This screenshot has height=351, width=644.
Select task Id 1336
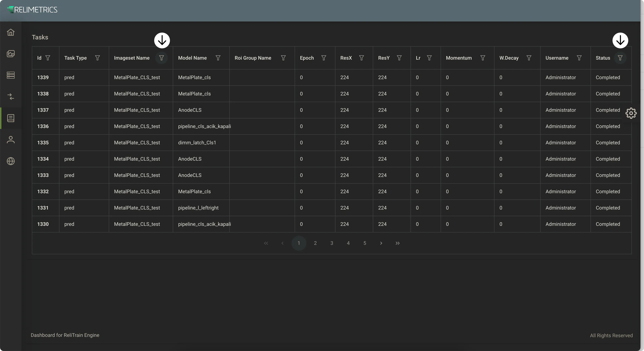pos(43,126)
